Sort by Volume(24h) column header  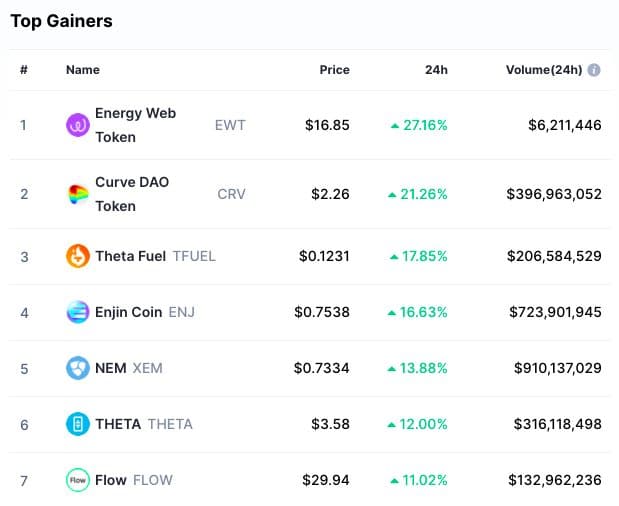[543, 70]
